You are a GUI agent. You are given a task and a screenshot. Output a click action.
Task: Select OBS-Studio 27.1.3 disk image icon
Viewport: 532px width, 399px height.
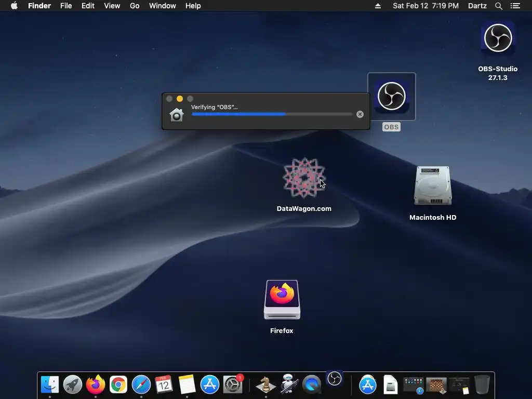tap(498, 38)
